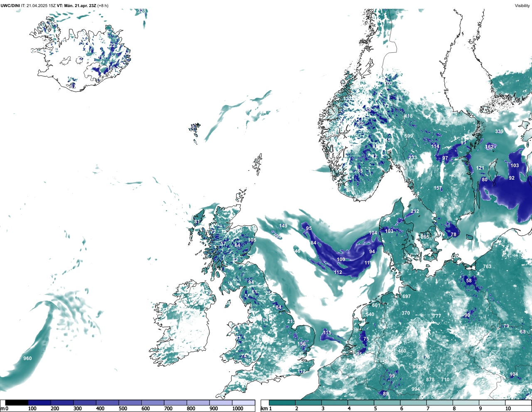Click the '500' tick on the metre scale
The height and width of the screenshot is (412, 532).
pyautogui.click(x=123, y=409)
